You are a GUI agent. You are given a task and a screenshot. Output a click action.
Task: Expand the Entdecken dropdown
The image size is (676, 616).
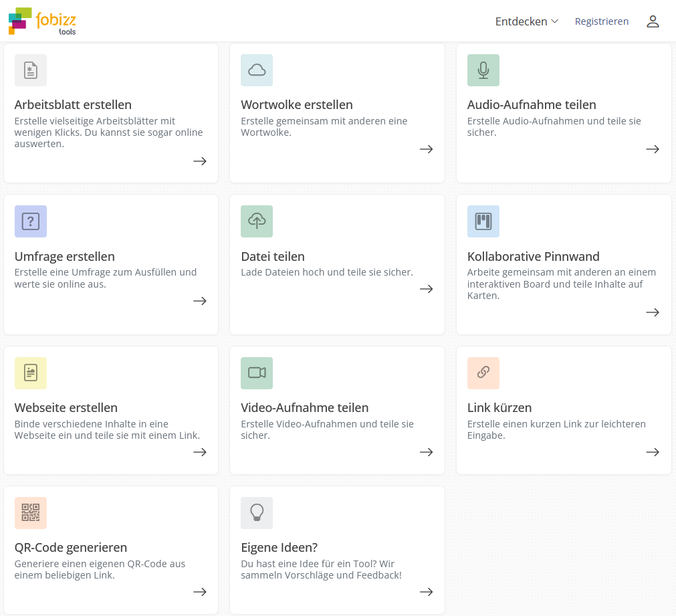coord(527,21)
